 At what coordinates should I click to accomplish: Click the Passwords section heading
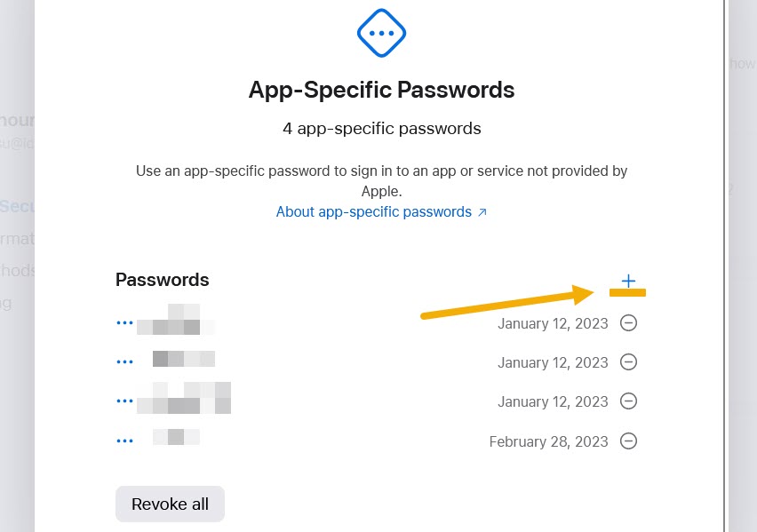click(163, 280)
